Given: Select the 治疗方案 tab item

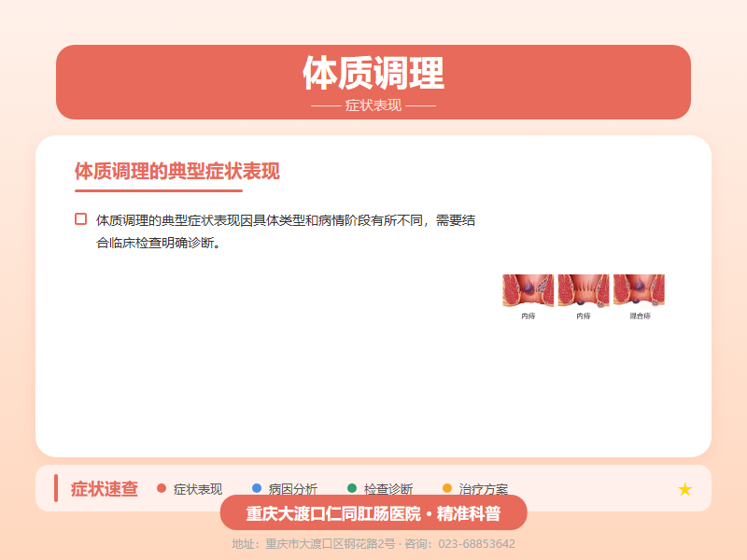Looking at the screenshot, I should (x=475, y=489).
